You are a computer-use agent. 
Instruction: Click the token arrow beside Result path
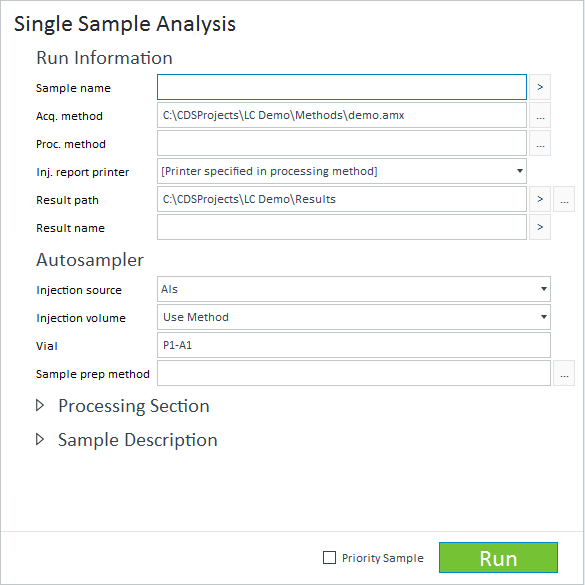coord(539,199)
